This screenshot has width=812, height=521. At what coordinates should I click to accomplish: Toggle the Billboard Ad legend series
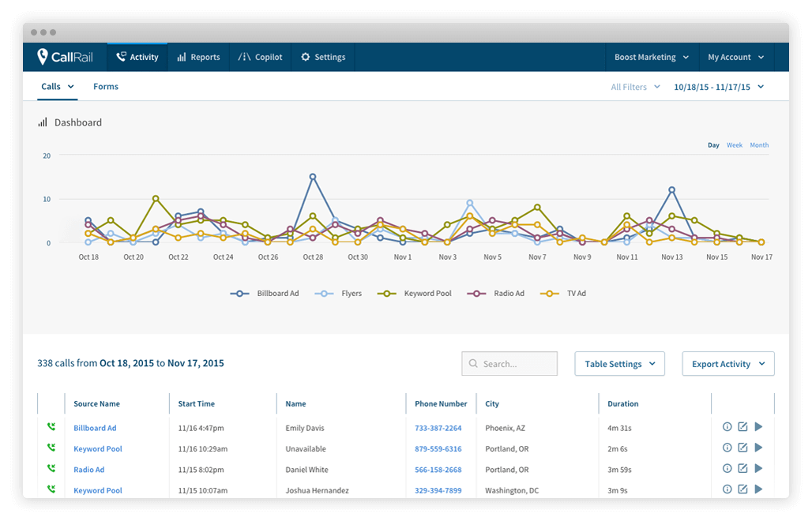(265, 294)
